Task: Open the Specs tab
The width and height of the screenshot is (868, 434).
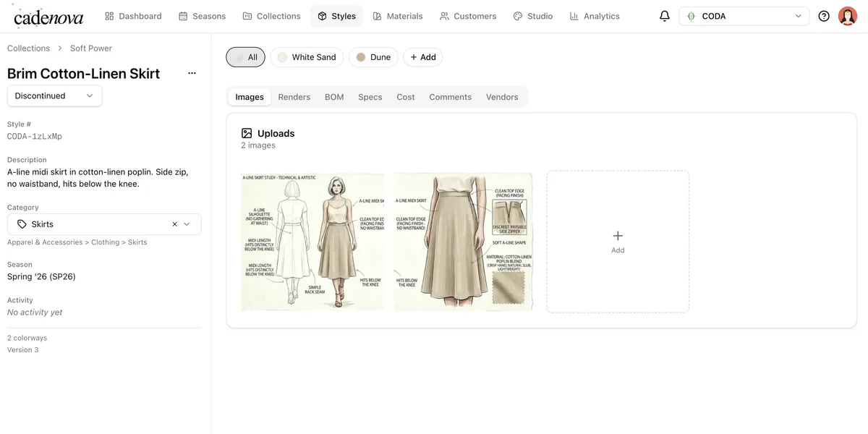Action: [x=370, y=97]
